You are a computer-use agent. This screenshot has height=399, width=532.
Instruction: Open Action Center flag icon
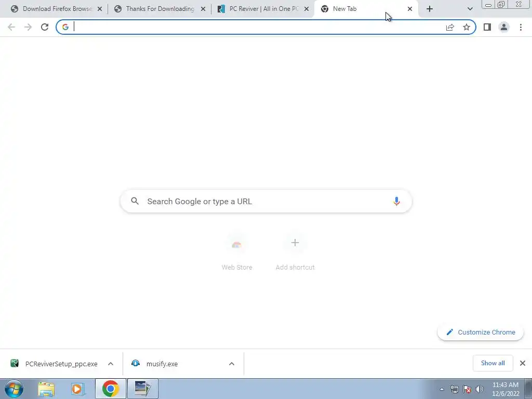[x=467, y=389]
